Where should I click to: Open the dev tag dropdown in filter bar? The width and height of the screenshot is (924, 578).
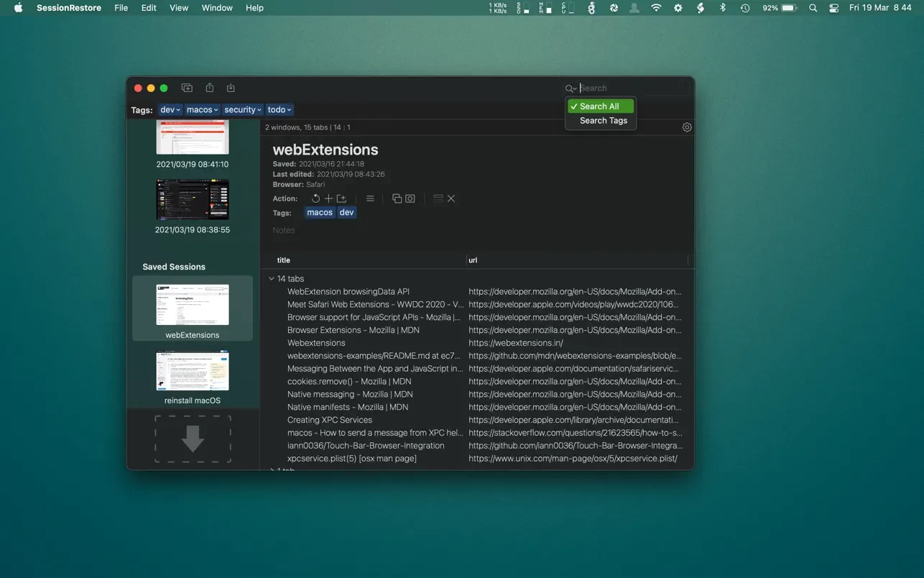[170, 110]
